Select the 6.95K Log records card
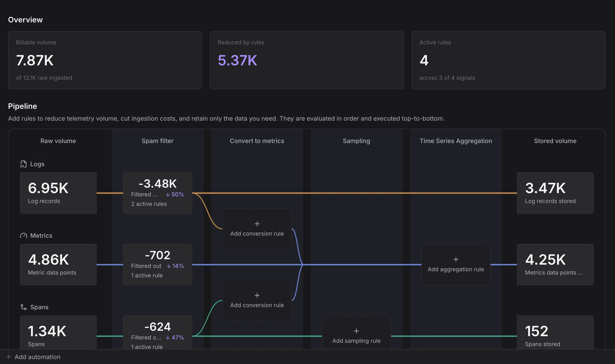This screenshot has width=615, height=364. coord(58,193)
